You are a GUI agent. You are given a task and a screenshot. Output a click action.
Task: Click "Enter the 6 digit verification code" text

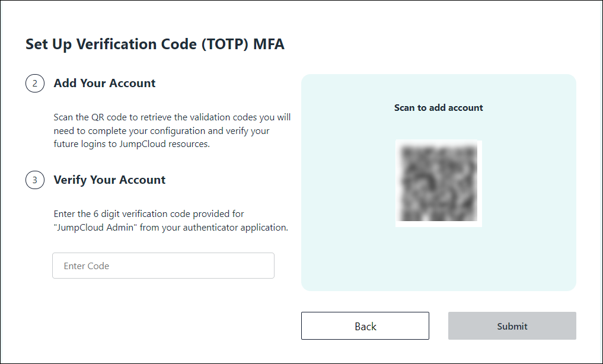123,213
